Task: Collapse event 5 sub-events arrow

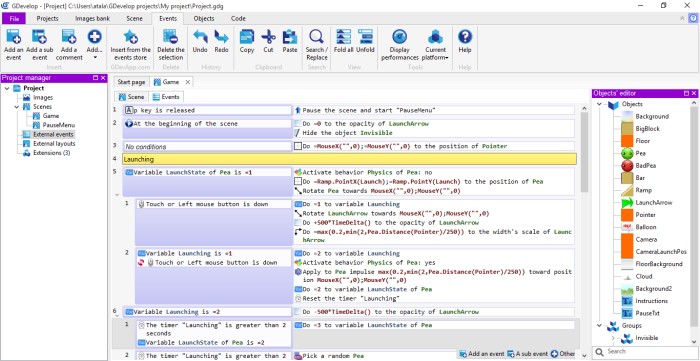Action: click(x=117, y=195)
